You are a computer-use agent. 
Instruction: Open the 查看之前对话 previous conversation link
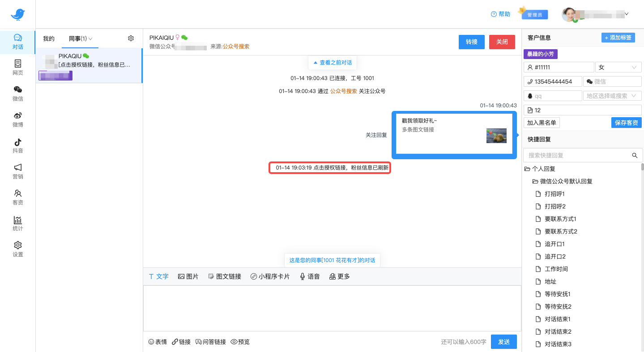pos(332,62)
